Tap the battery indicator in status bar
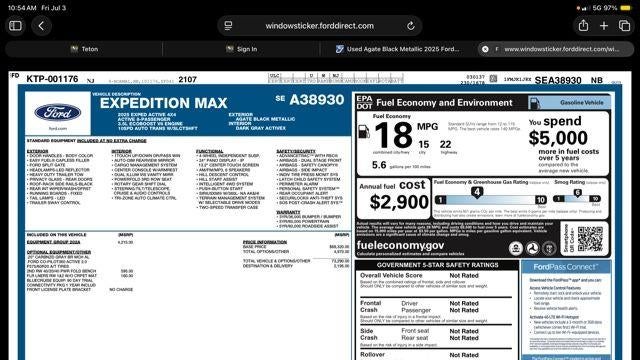This screenshot has height=360, width=640. (x=625, y=8)
